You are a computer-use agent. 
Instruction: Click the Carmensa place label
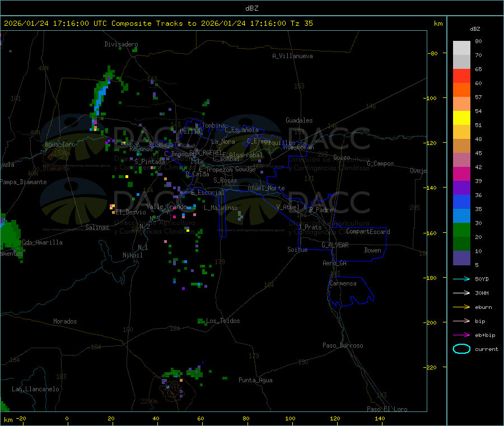(x=343, y=283)
